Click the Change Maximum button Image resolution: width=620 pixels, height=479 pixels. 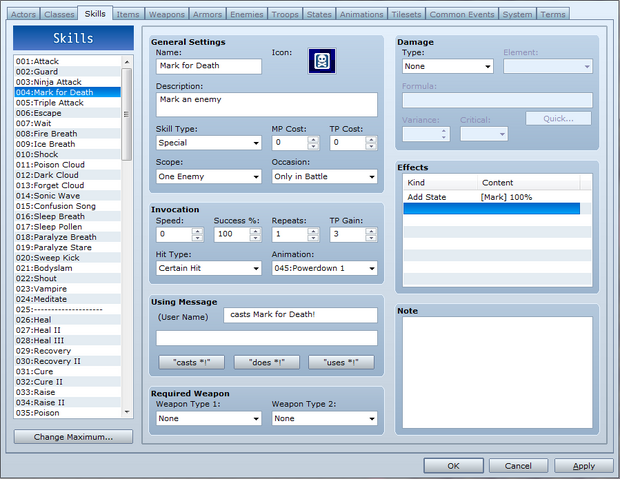point(73,437)
